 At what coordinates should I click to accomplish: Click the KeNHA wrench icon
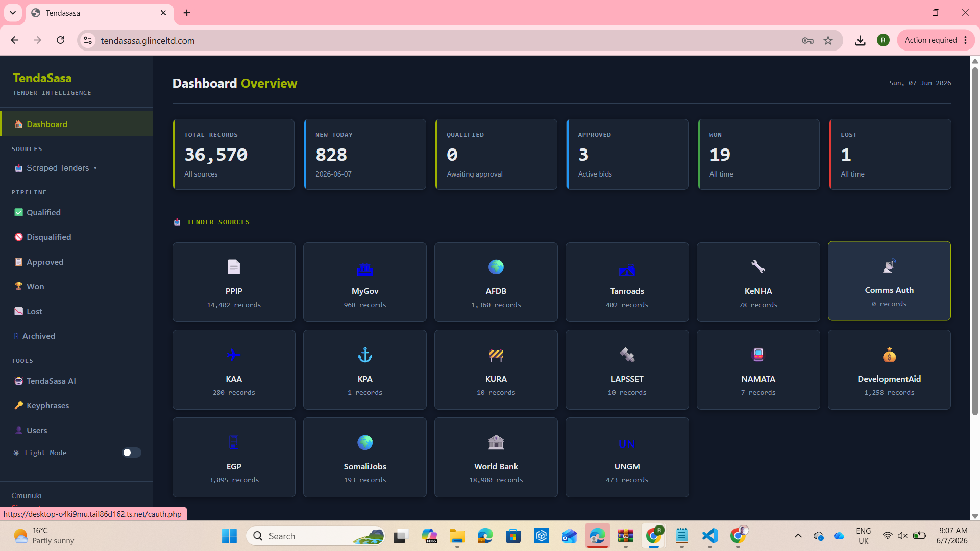click(758, 267)
